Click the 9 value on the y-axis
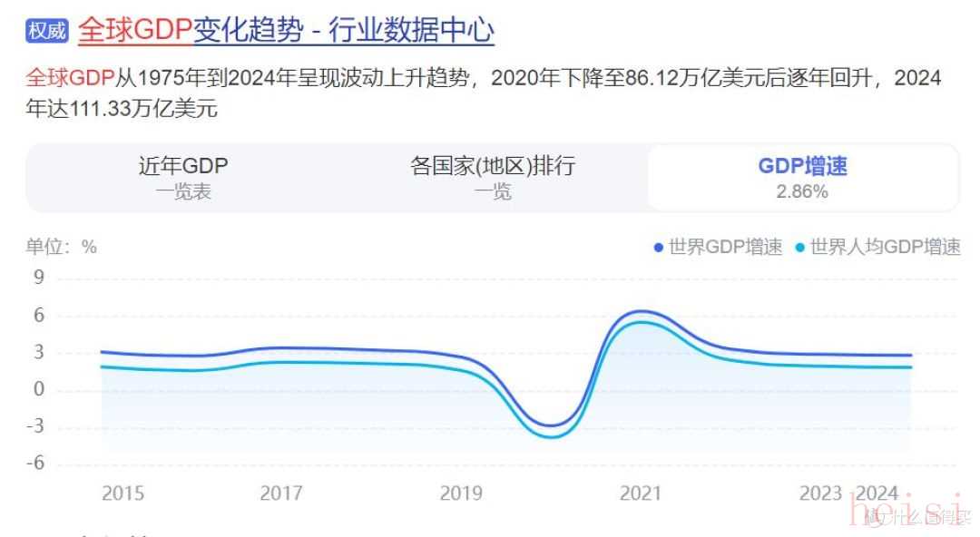 (39, 278)
